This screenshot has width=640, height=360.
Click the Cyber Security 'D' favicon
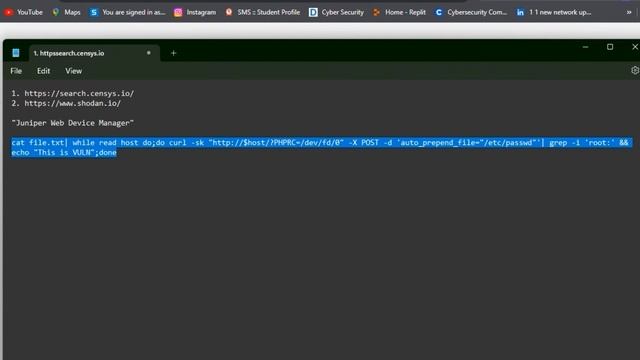tap(313, 12)
